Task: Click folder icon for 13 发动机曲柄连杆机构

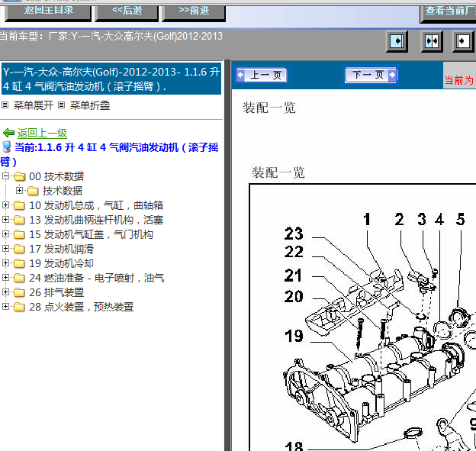Action: 19,220
